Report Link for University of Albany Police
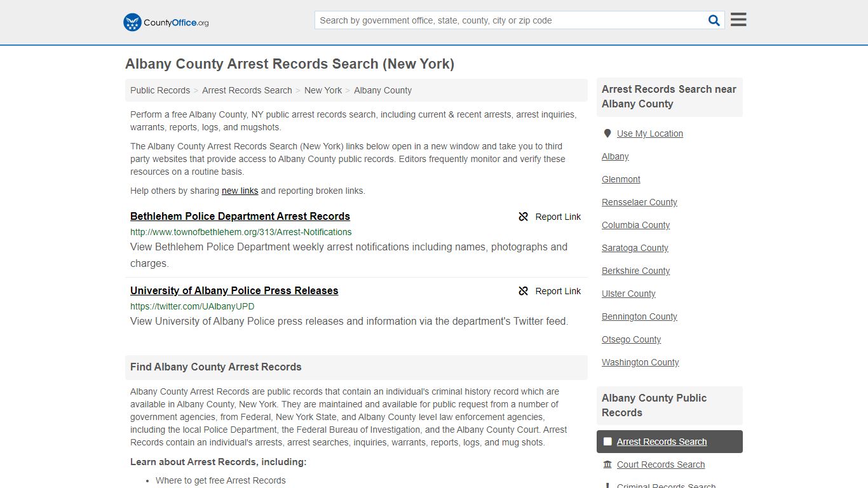 coord(550,291)
